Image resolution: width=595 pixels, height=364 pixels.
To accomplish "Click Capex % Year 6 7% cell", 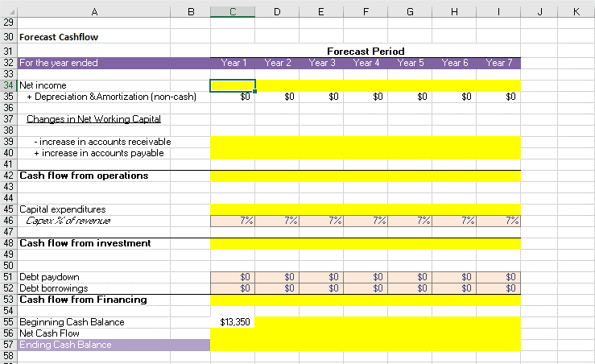I will [454, 221].
